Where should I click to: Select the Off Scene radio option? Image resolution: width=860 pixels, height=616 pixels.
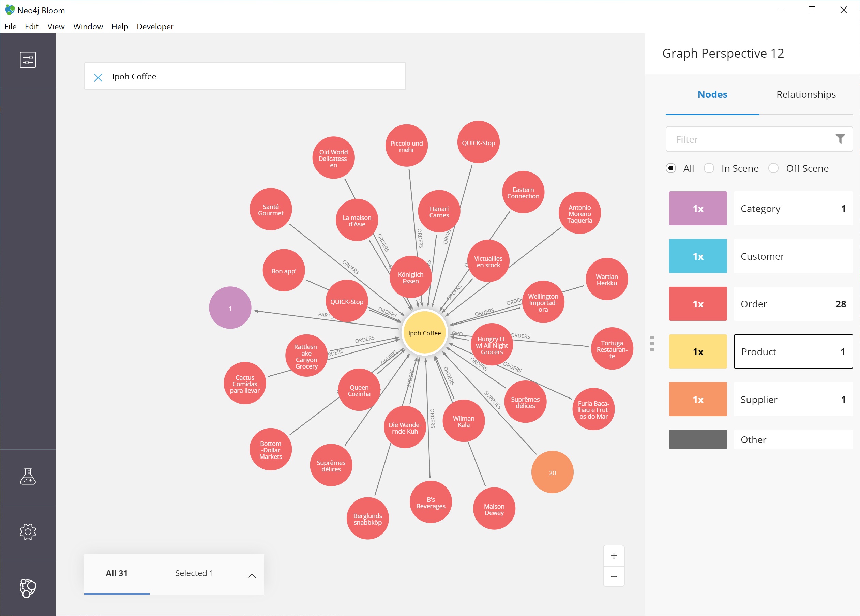[x=773, y=168]
